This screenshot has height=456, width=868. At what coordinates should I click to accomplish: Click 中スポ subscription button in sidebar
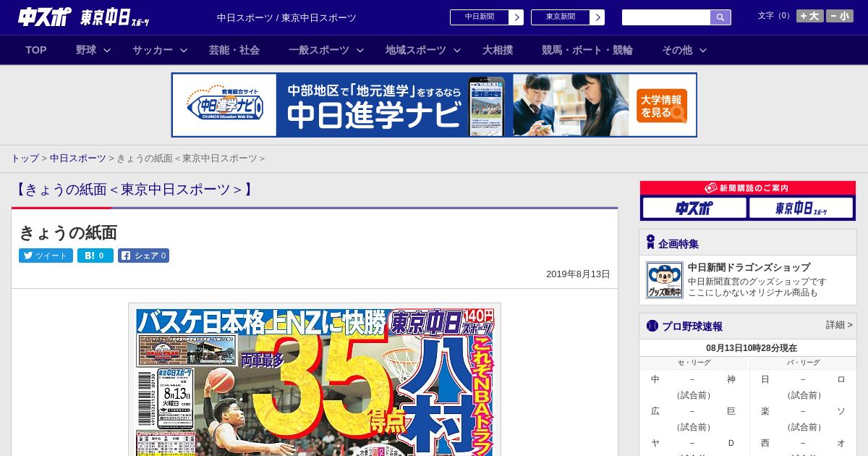[x=694, y=208]
